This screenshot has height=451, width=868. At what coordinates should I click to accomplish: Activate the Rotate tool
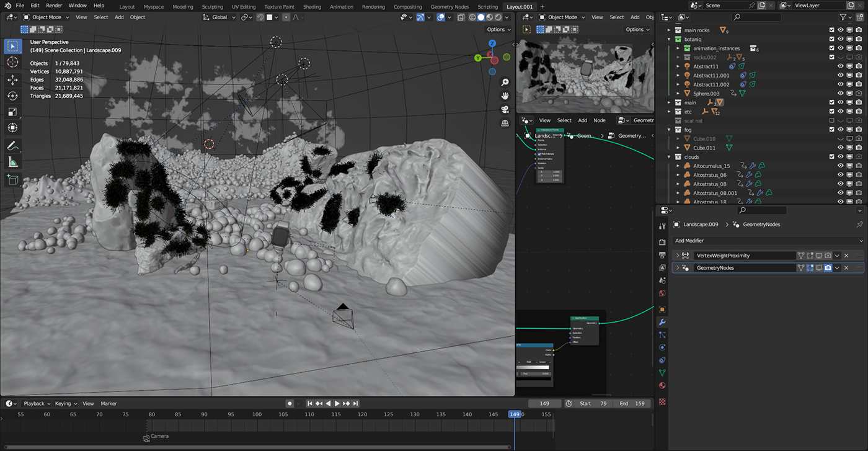click(12, 96)
